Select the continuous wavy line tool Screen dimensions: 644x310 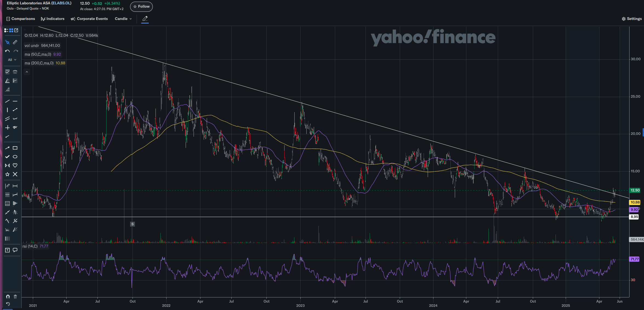pyautogui.click(x=15, y=119)
